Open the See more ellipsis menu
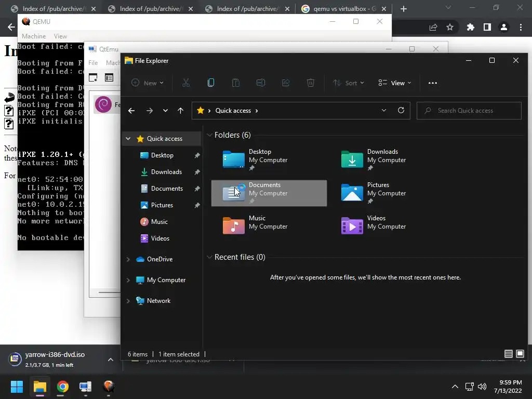This screenshot has width=532, height=399. click(x=433, y=83)
